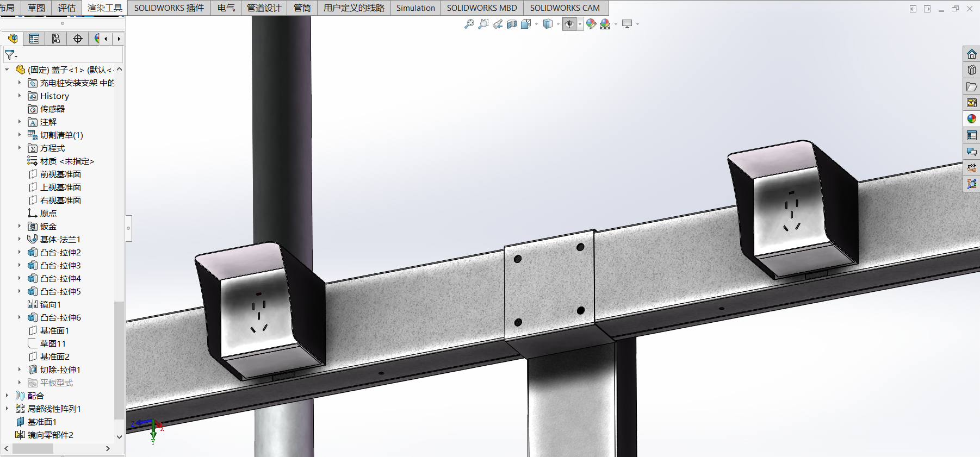The width and height of the screenshot is (980, 457).
Task: Click the feature tree scroll-down arrow
Action: [119, 436]
